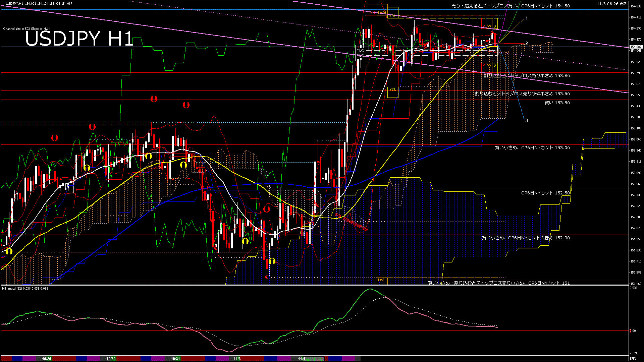
Task: Click the 買い 153.50 annotation
Action: pyautogui.click(x=557, y=103)
